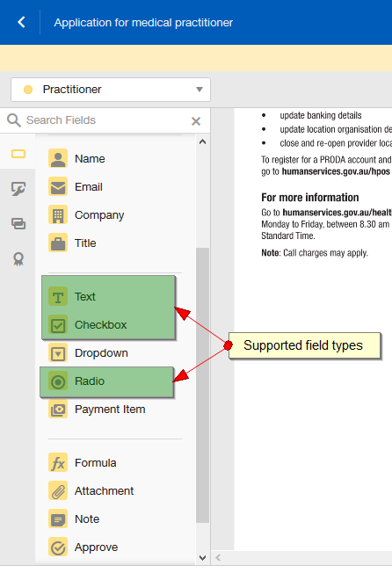Choose the Note field icon
392x580 pixels.
click(x=58, y=519)
